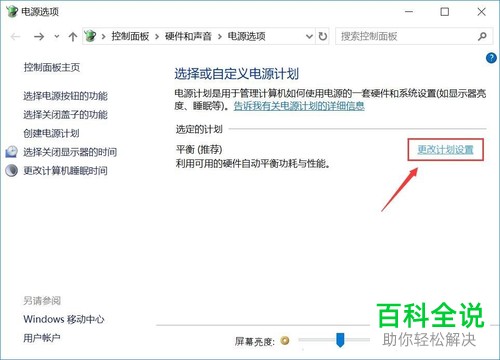The width and height of the screenshot is (500, 360).
Task: Click 更改计划设置 link
Action: tap(446, 150)
